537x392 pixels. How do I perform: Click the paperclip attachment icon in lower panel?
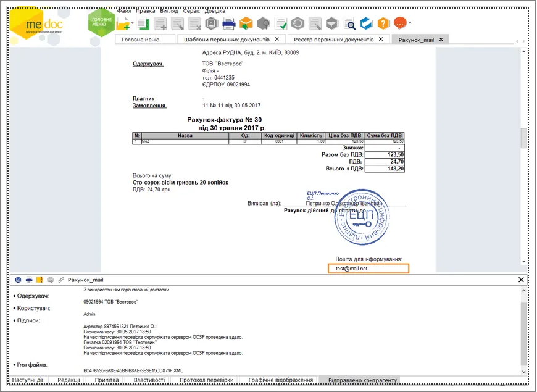coord(61,280)
